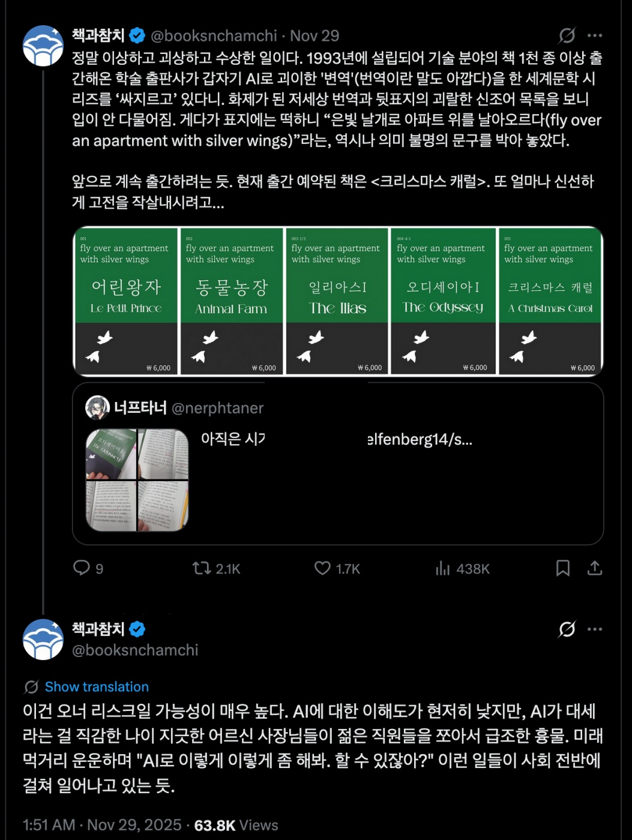
Task: Like the tweet with 1.7K likes
Action: [x=323, y=568]
